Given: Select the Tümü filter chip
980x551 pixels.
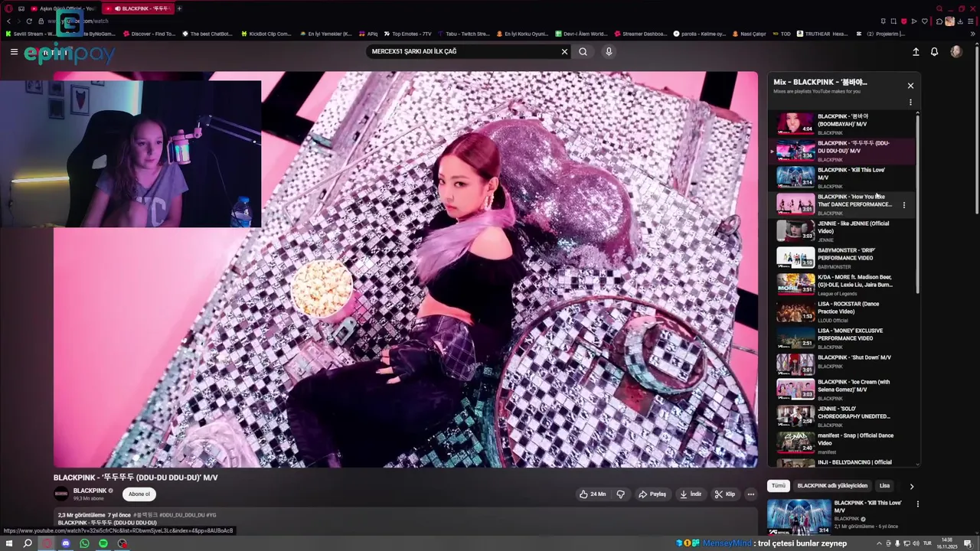Looking at the screenshot, I should 779,486.
